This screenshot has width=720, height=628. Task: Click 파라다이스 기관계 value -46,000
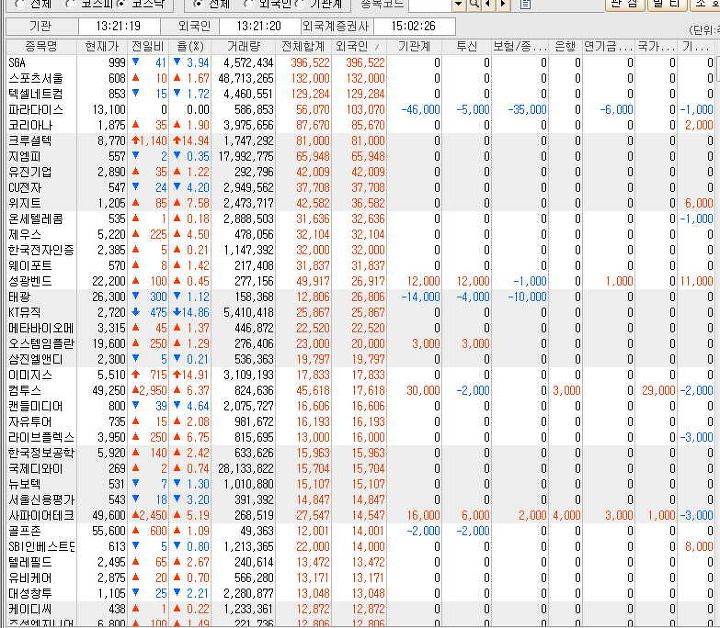[421, 110]
